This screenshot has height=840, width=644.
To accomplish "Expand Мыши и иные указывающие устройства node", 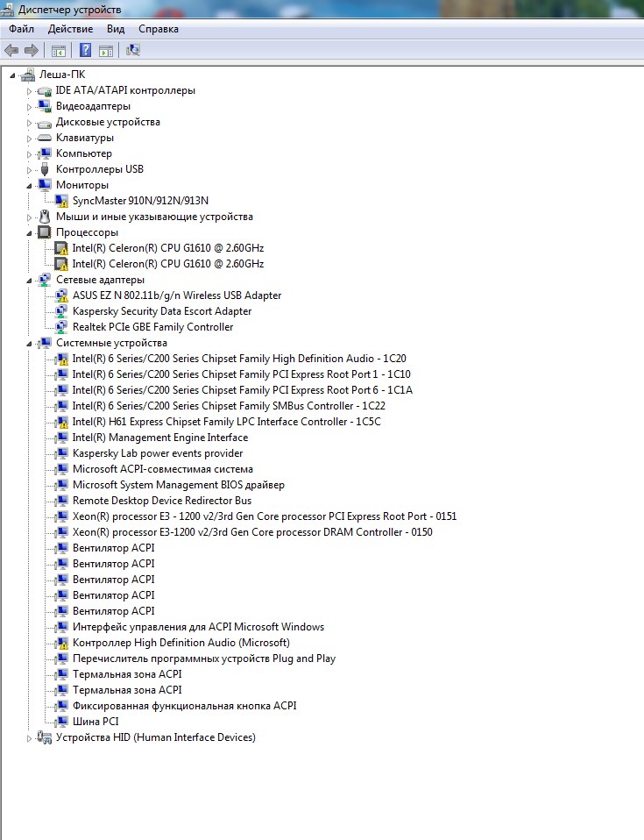I will click(x=30, y=218).
